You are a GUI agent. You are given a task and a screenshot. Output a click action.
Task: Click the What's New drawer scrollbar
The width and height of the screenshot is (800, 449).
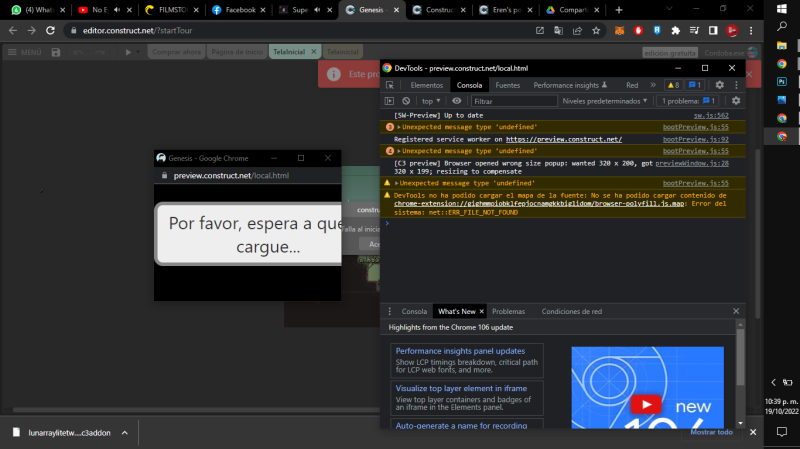[x=740, y=357]
